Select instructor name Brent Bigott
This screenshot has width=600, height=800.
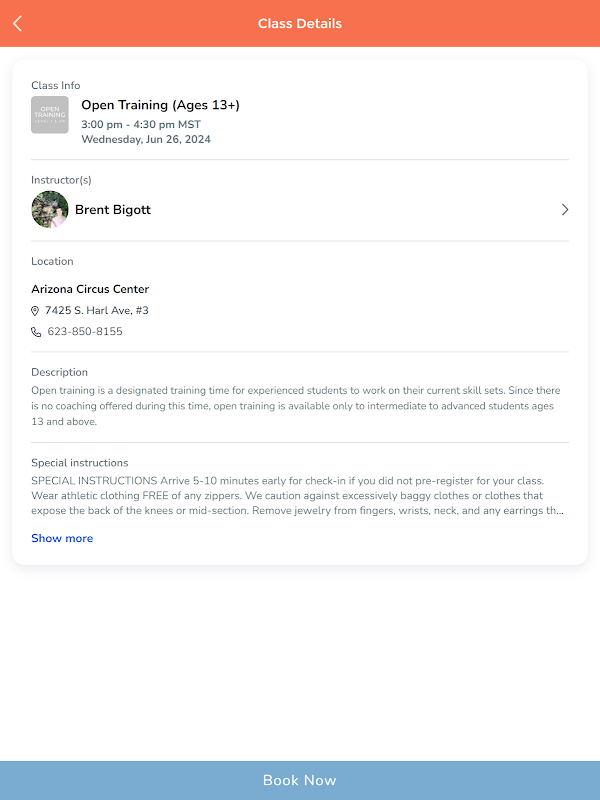113,210
